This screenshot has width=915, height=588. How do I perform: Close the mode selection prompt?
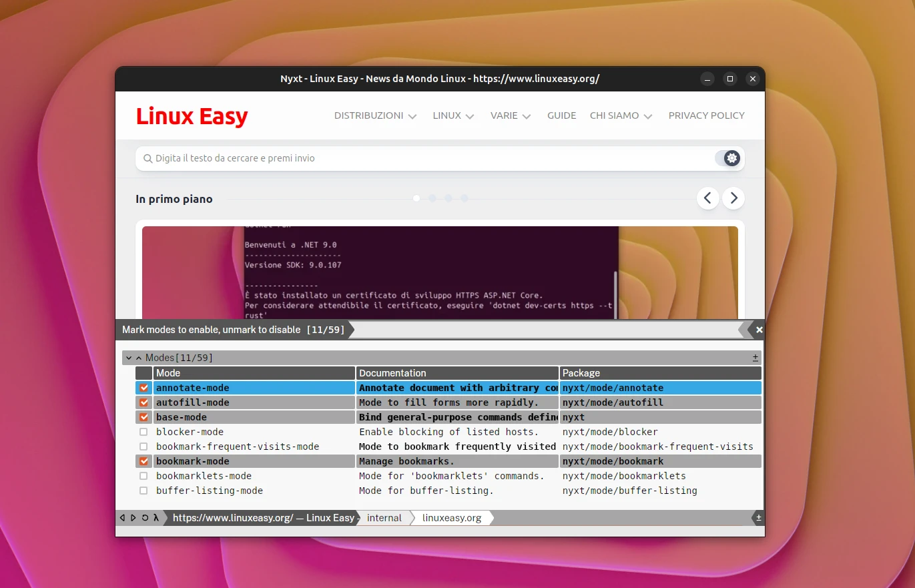[759, 330]
